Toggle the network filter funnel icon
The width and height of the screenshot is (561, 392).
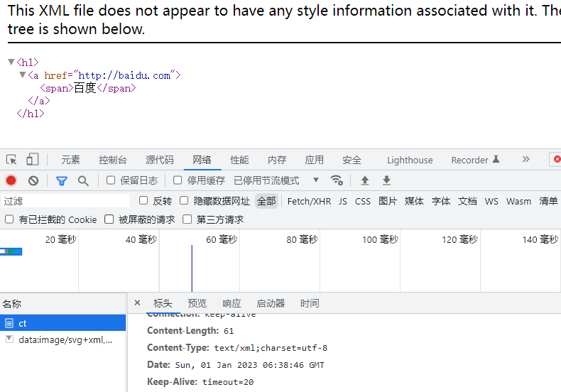tap(62, 180)
